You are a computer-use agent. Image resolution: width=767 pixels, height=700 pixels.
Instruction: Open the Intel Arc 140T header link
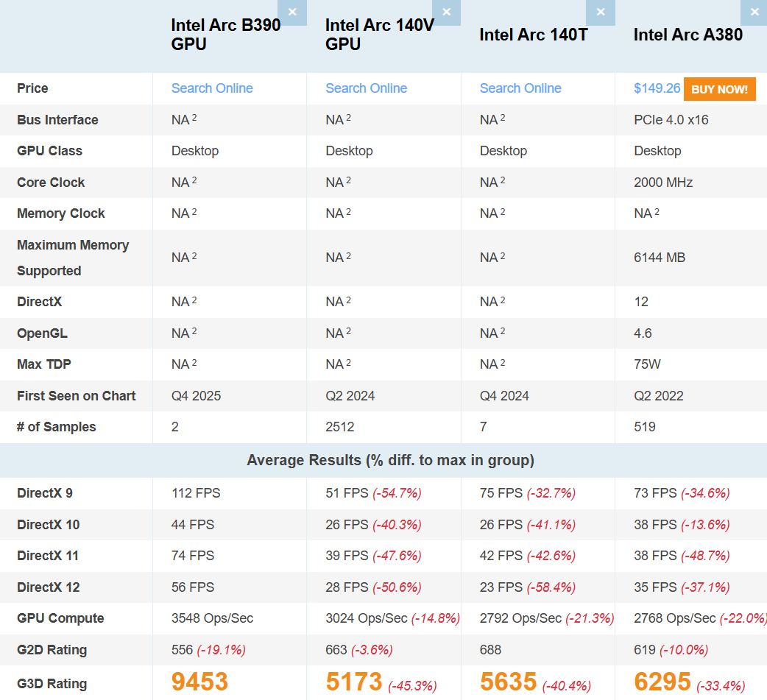[533, 34]
